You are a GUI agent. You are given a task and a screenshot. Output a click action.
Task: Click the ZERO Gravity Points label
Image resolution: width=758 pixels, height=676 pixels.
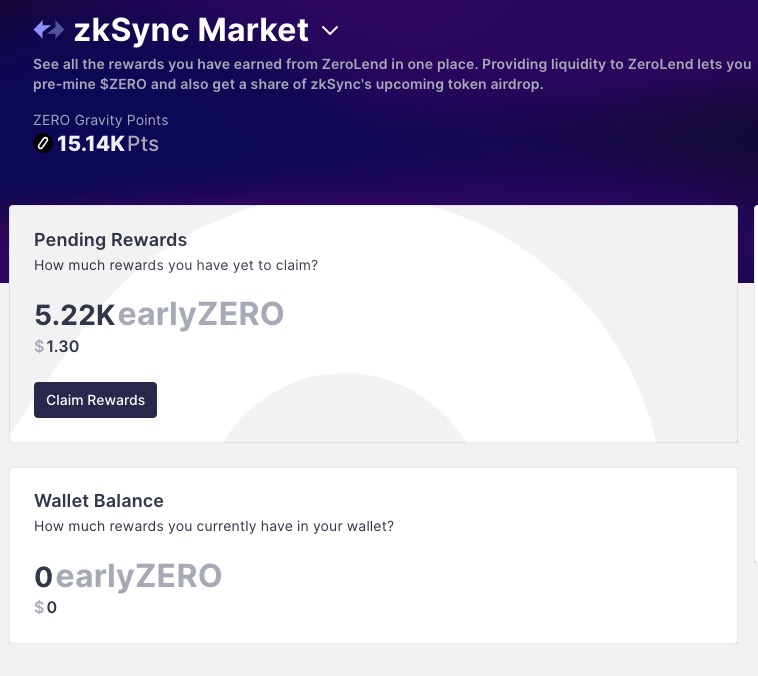pos(101,120)
